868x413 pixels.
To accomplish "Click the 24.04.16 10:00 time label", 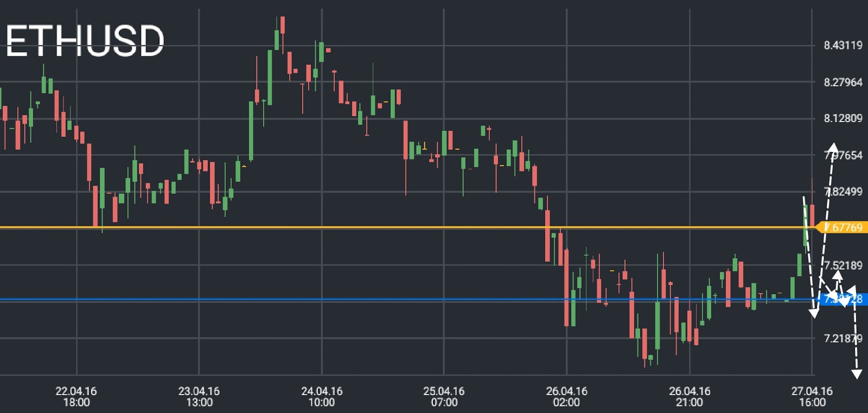I will pos(322,397).
